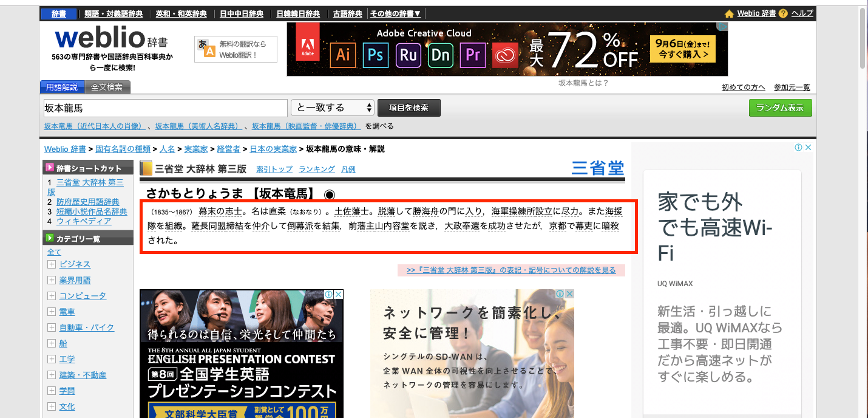Select 英和・和英辞典 in the top menu

[x=181, y=13]
